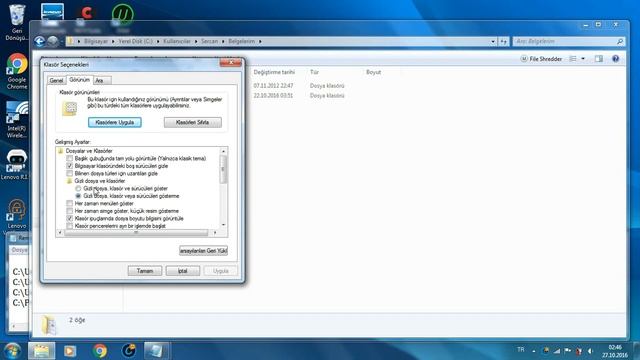Click the File Explorer taskbar icon
Viewport: 640px width, 360px height.
(x=41, y=351)
